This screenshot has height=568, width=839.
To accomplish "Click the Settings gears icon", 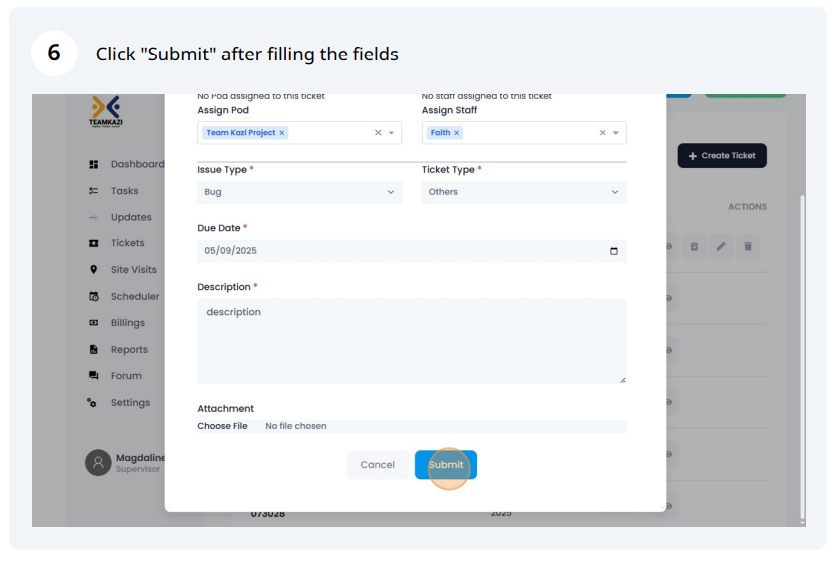I will point(92,402).
